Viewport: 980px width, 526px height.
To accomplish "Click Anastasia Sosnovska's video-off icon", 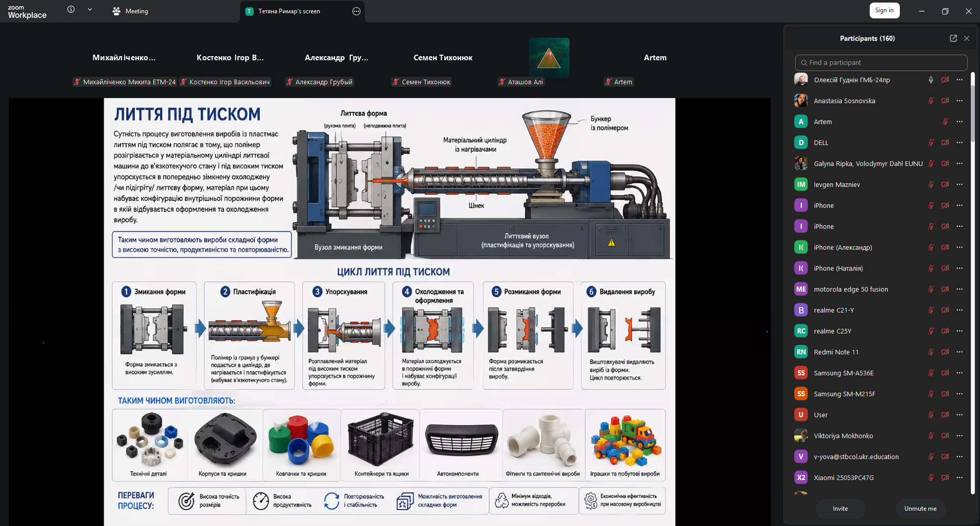I will (x=945, y=101).
